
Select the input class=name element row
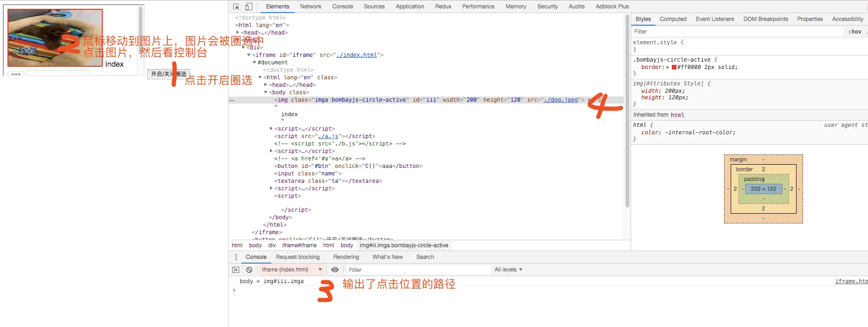click(308, 174)
